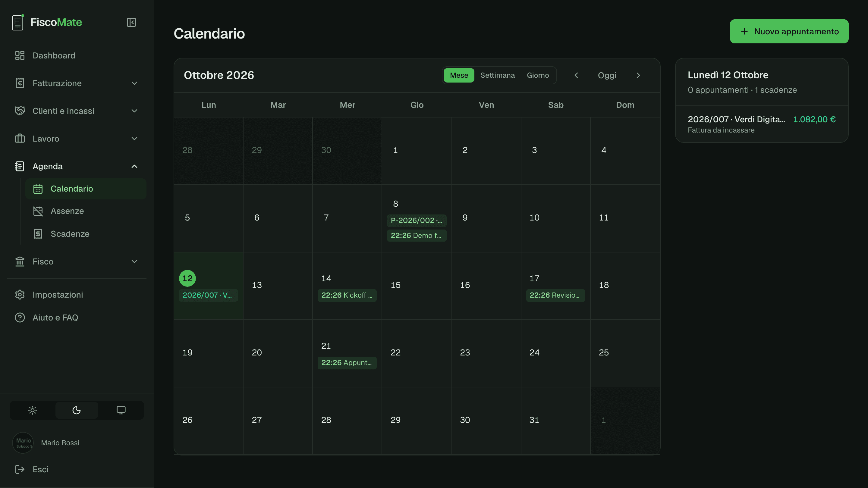
Task: Click the Clienti e incassi handshake icon
Action: (20, 111)
